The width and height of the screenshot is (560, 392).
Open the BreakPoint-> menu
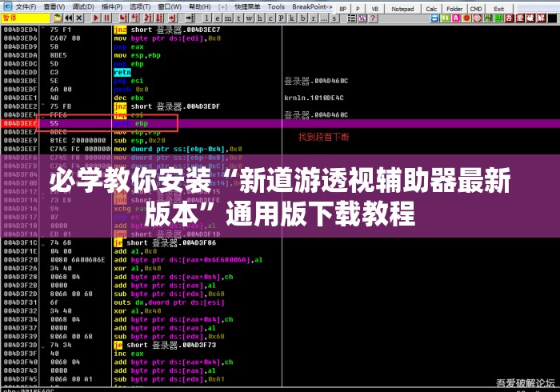coord(312,6)
